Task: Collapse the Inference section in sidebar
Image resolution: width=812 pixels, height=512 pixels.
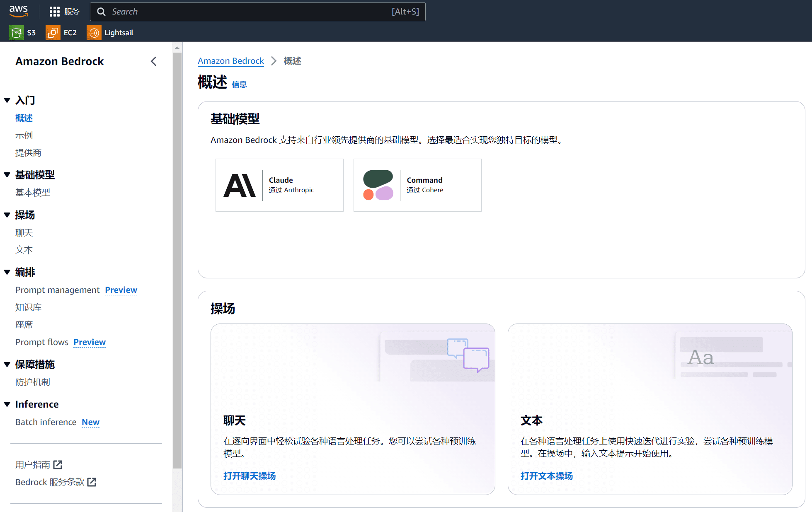Action: pyautogui.click(x=7, y=404)
